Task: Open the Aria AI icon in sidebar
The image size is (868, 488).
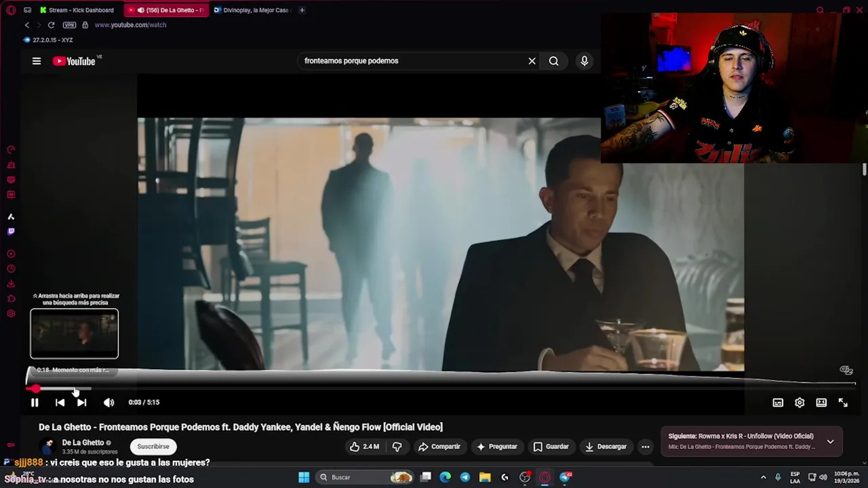Action: tap(11, 217)
